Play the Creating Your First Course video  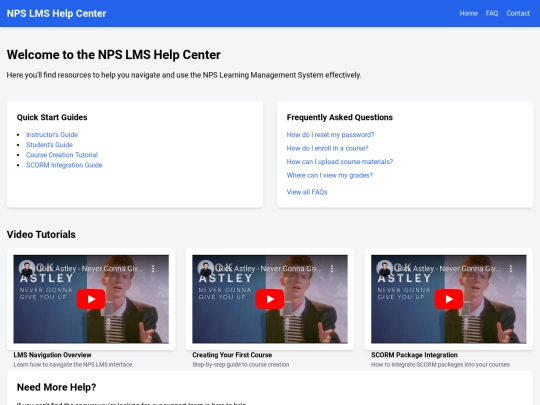pyautogui.click(x=270, y=299)
